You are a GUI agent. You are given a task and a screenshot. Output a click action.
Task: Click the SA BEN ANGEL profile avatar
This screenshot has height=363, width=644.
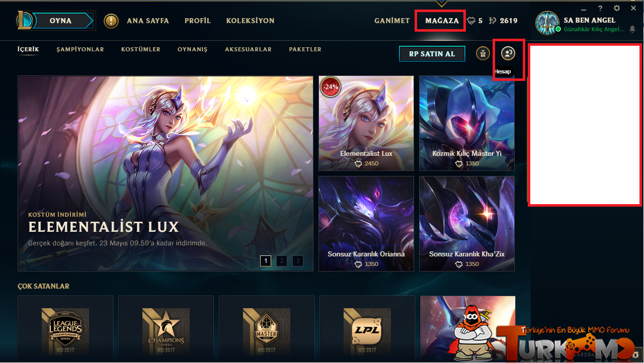547,23
